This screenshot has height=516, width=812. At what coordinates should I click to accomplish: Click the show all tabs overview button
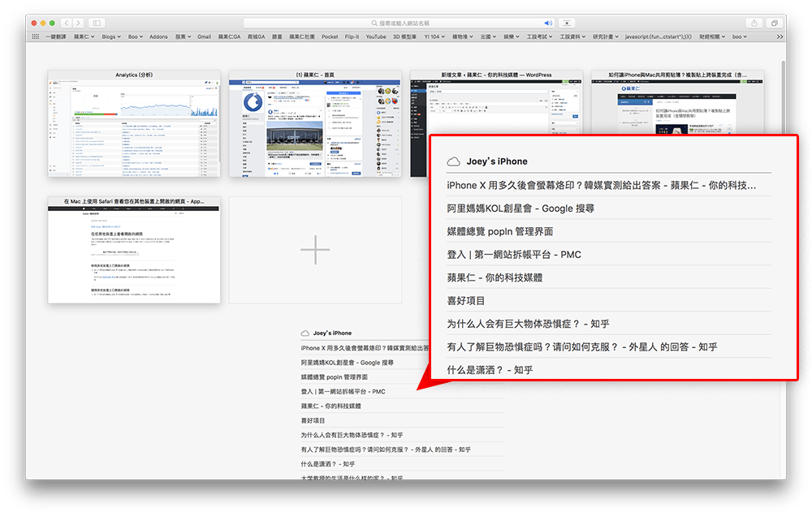click(x=774, y=23)
